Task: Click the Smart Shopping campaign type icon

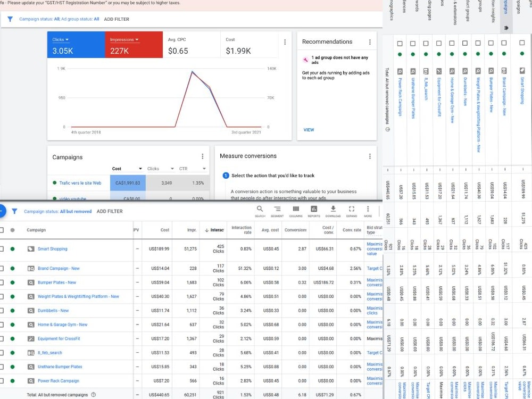Action: pyautogui.click(x=31, y=248)
